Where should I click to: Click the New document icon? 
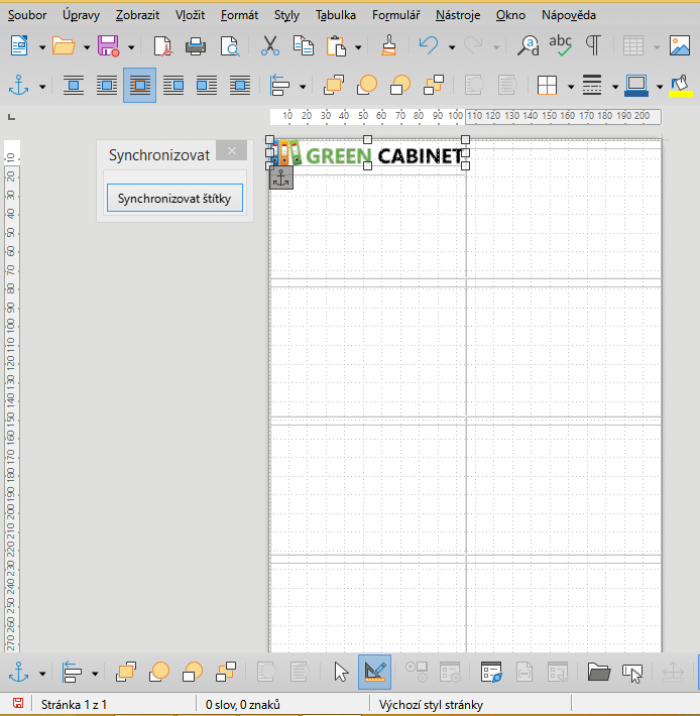(x=19, y=46)
